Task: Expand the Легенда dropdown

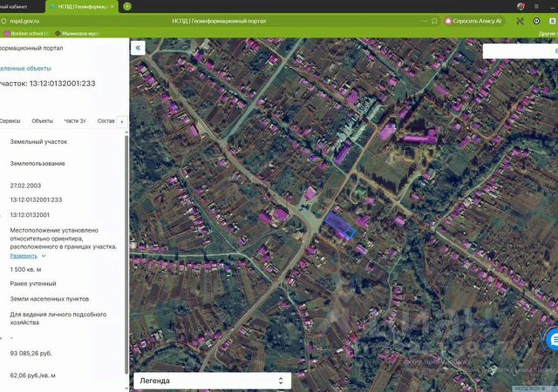Action: point(213,381)
